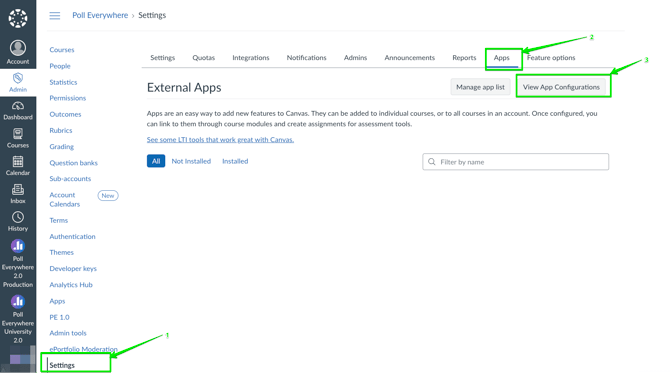
Task: Click Poll Everywhere breadcrumb link
Action: click(100, 15)
